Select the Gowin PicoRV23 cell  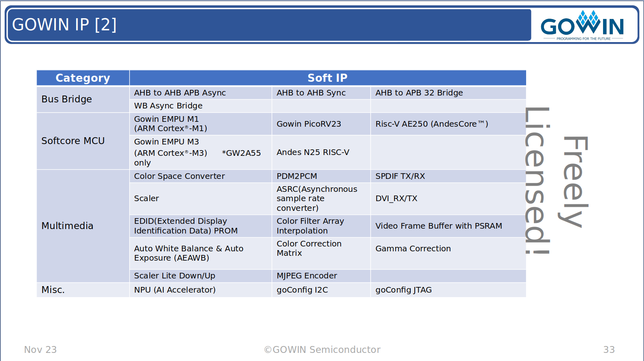pyautogui.click(x=321, y=124)
